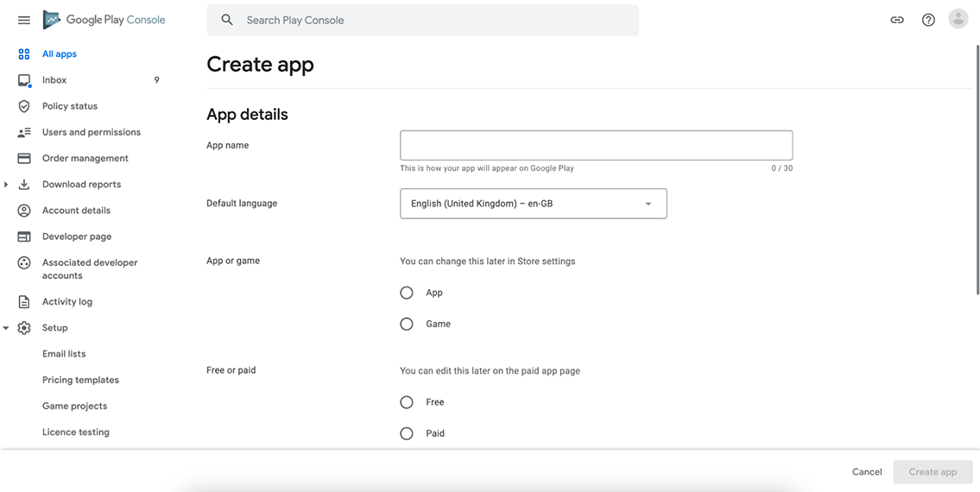This screenshot has height=492, width=980.
Task: Collapse the Setup section arrow
Action: click(x=6, y=328)
